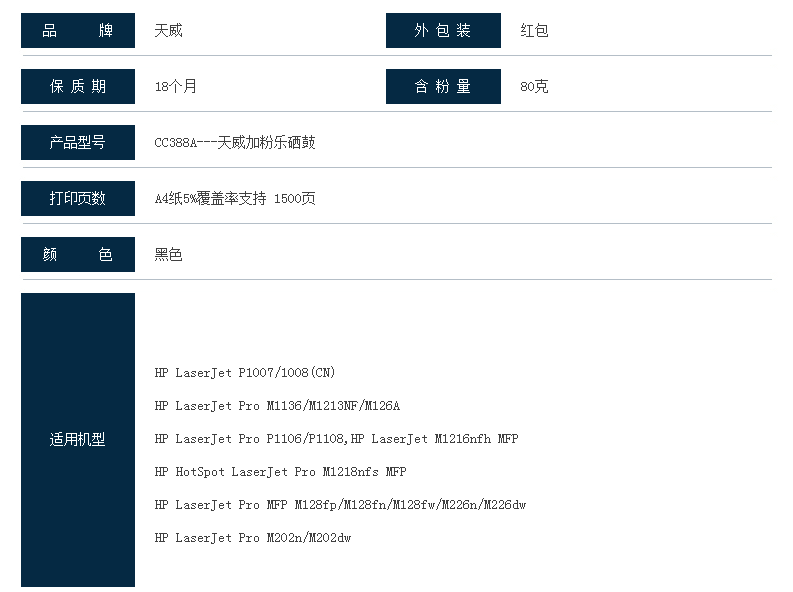Screen dimensions: 793x592
Task: Click the 打印页数 label cell
Action: coord(78,198)
